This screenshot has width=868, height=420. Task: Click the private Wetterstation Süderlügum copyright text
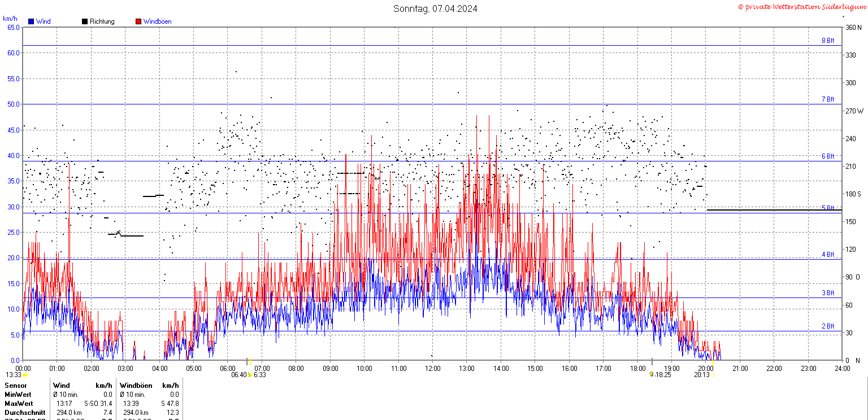pos(801,7)
